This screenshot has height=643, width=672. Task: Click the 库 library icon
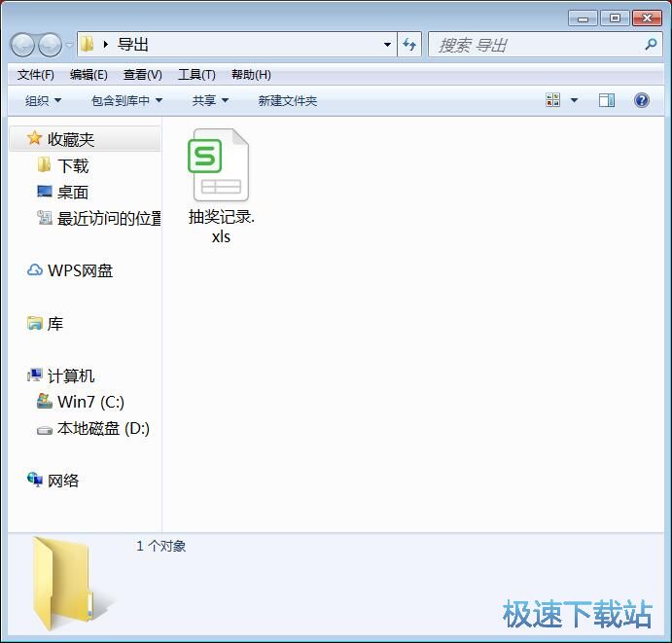point(35,323)
